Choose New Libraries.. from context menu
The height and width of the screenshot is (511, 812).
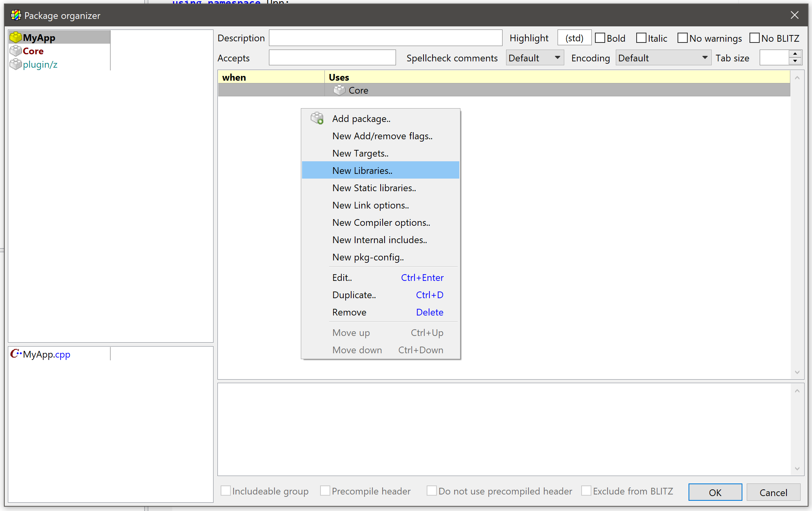click(x=362, y=170)
